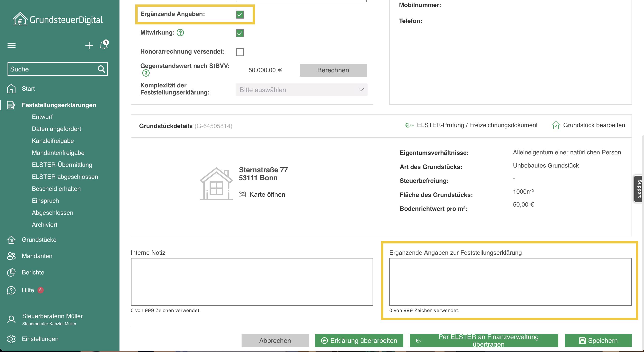Image resolution: width=644 pixels, height=352 pixels.
Task: Click the hamburger menu icon
Action: click(x=12, y=45)
